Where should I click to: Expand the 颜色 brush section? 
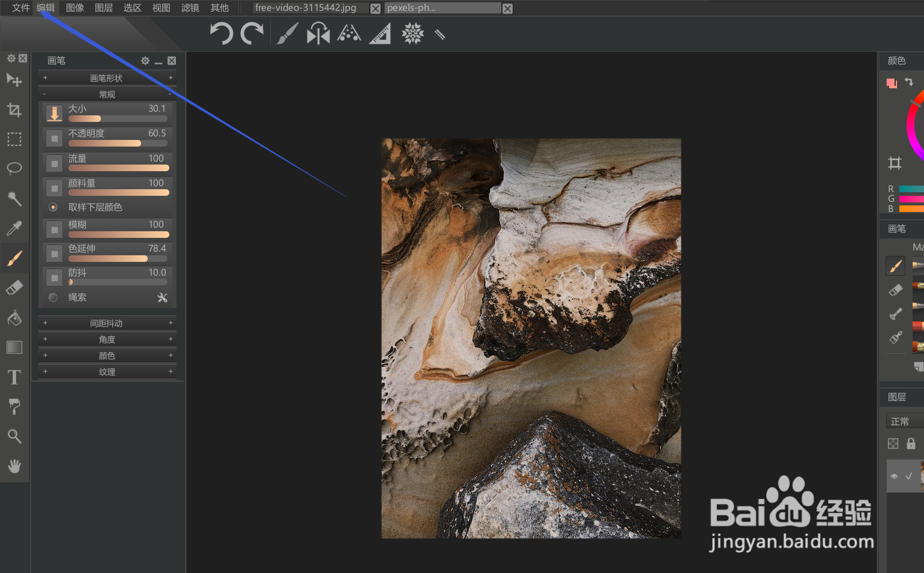(107, 356)
